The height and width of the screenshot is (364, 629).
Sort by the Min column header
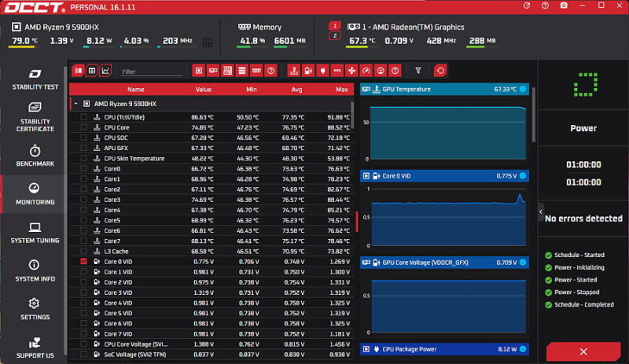coord(251,90)
